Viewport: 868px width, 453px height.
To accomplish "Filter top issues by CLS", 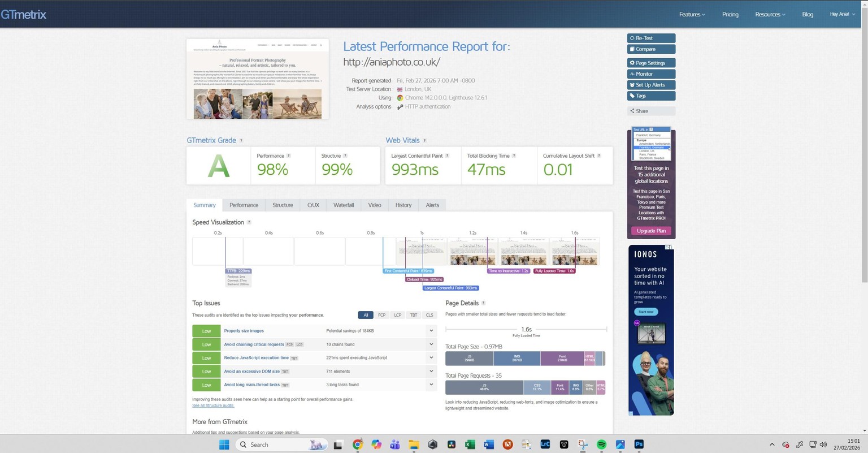I will pyautogui.click(x=429, y=315).
